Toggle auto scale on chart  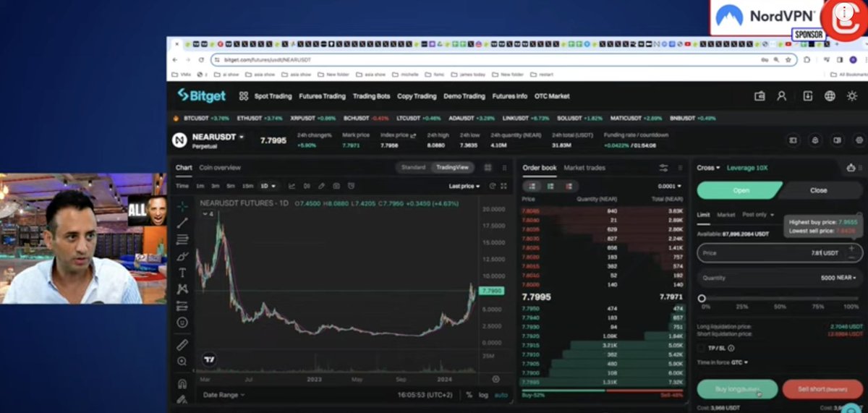pyautogui.click(x=500, y=395)
